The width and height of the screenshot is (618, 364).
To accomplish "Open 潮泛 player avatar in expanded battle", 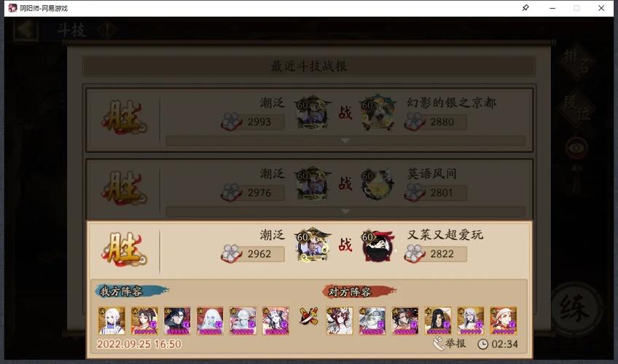I will pyautogui.click(x=313, y=245).
